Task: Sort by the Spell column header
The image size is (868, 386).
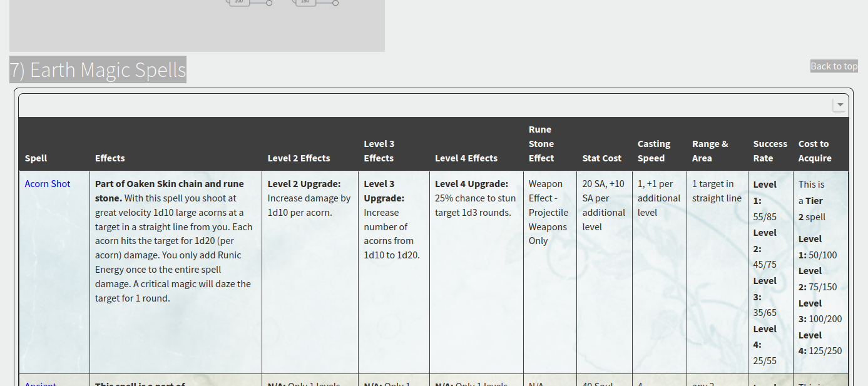Action: pyautogui.click(x=36, y=158)
